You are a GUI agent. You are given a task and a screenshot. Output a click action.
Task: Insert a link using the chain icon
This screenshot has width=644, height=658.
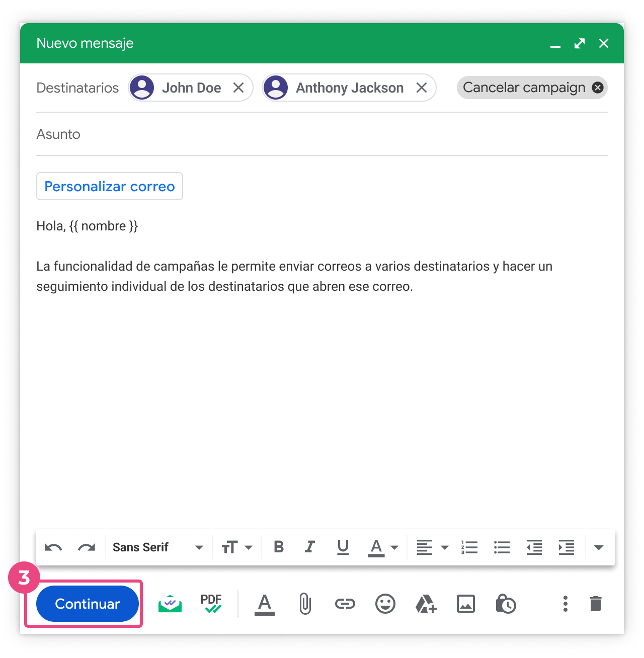[345, 604]
